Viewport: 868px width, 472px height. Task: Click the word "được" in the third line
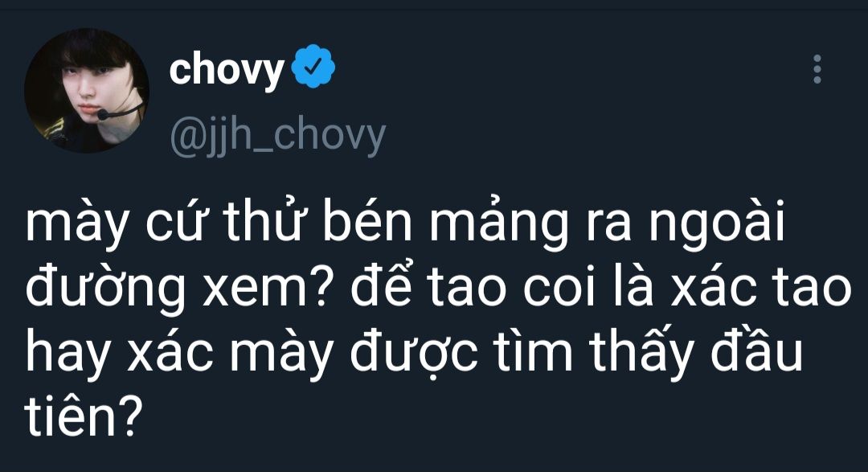[x=413, y=354]
